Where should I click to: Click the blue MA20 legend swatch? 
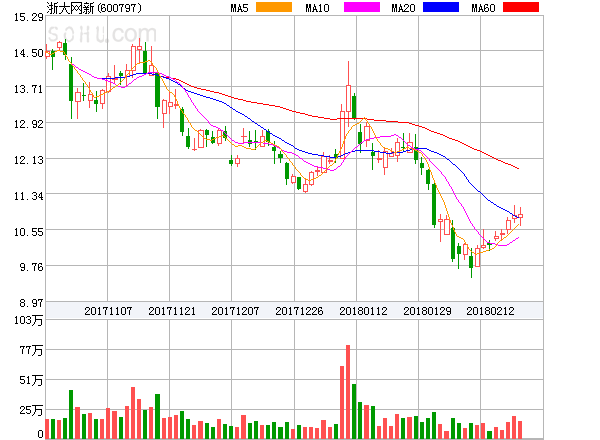(x=440, y=8)
